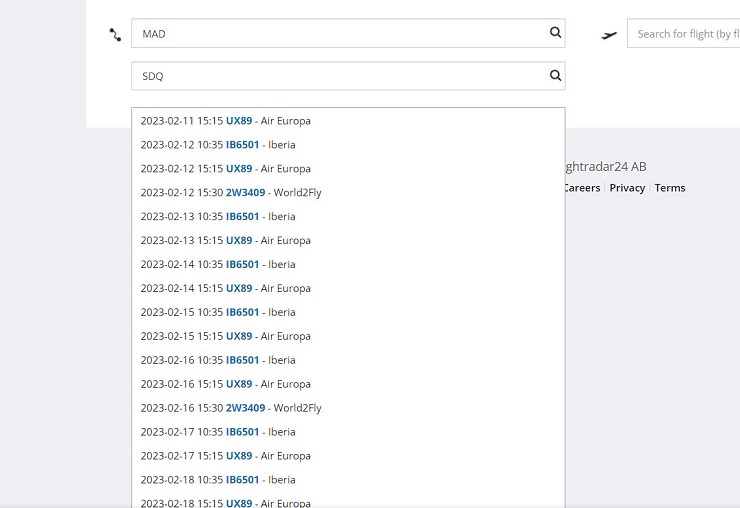Select 2023-02-12 15:15 UX89 Air Europa flight
This screenshot has height=508, width=740.
coord(348,169)
